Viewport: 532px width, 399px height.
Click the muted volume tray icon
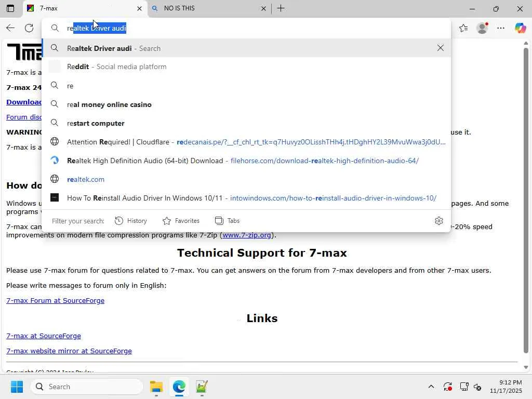point(477,387)
